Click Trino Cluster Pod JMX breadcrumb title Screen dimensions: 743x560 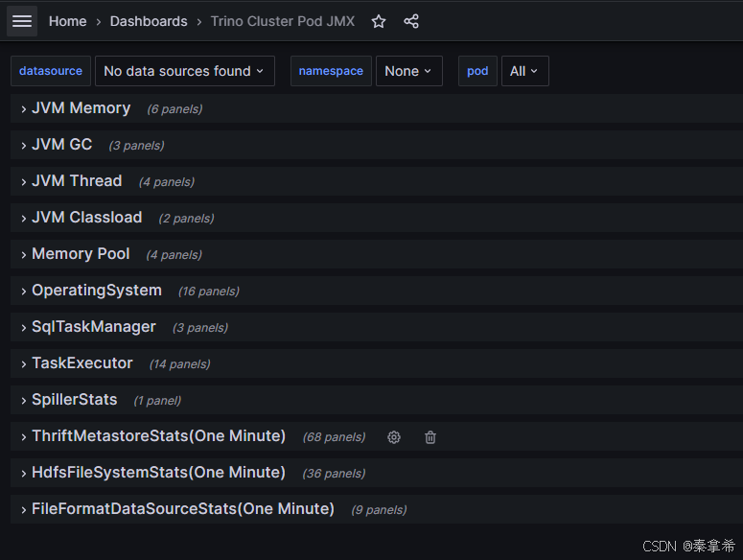(283, 21)
